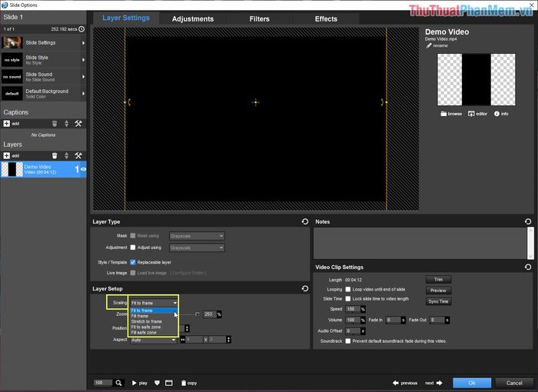Browse for a replacement video file
The image size is (538, 392).
point(451,114)
